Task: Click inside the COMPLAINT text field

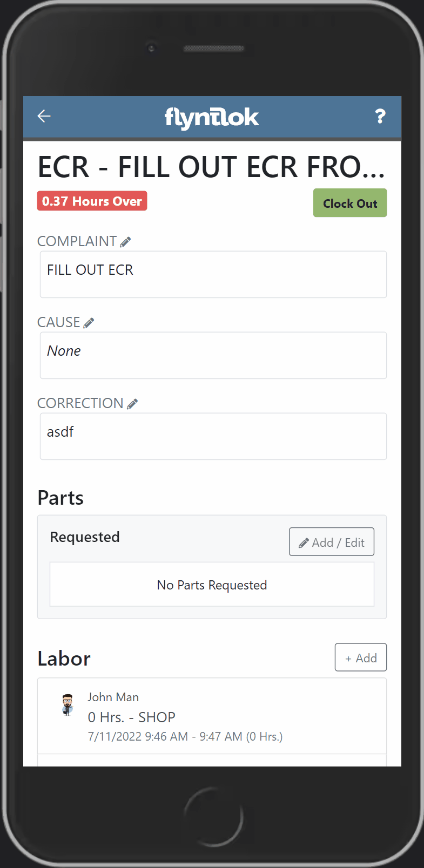Action: [x=213, y=274]
